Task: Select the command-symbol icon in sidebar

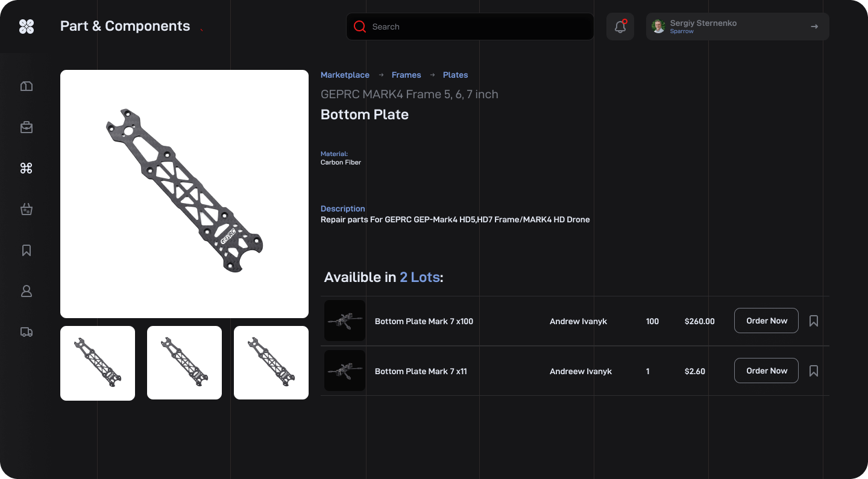Action: pyautogui.click(x=27, y=168)
